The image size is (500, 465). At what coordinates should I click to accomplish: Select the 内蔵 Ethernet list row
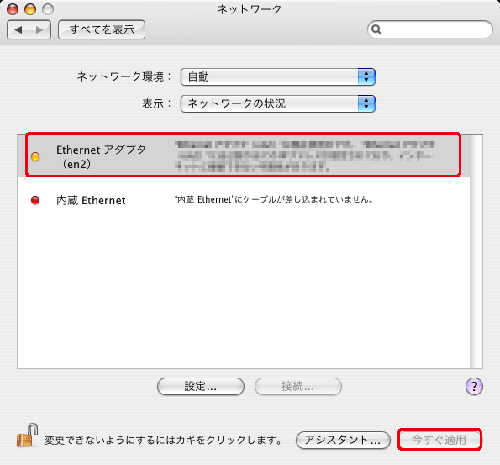pyautogui.click(x=244, y=200)
